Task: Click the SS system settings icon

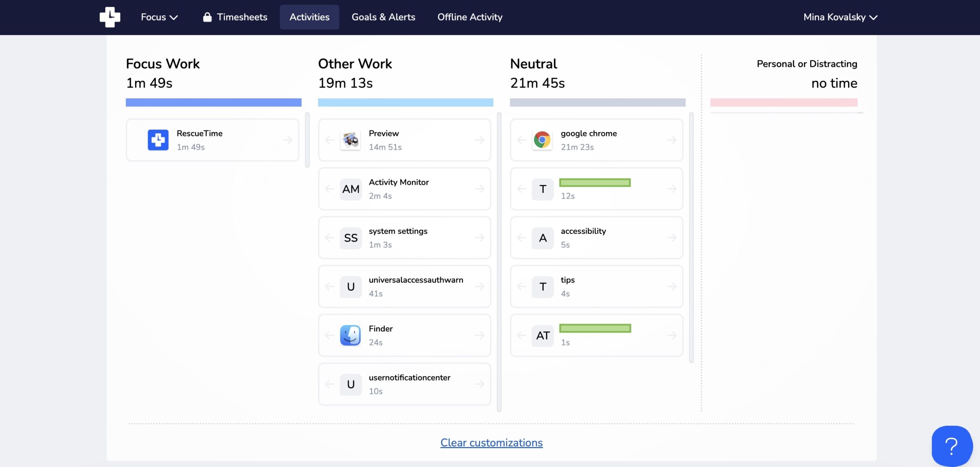Action: point(351,238)
